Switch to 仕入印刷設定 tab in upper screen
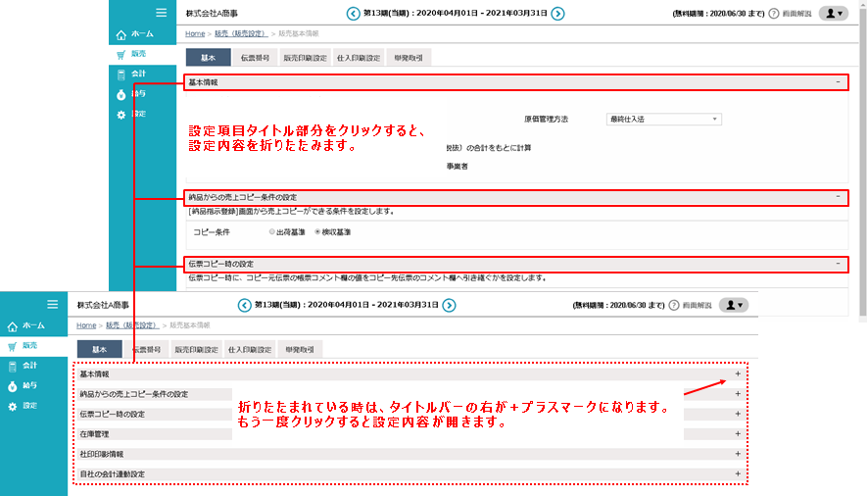Image resolution: width=868 pixels, height=496 pixels. 359,58
